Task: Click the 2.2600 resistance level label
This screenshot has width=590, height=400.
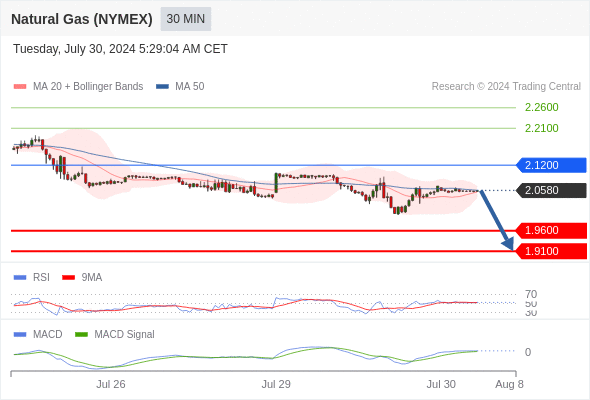Action: (x=541, y=107)
